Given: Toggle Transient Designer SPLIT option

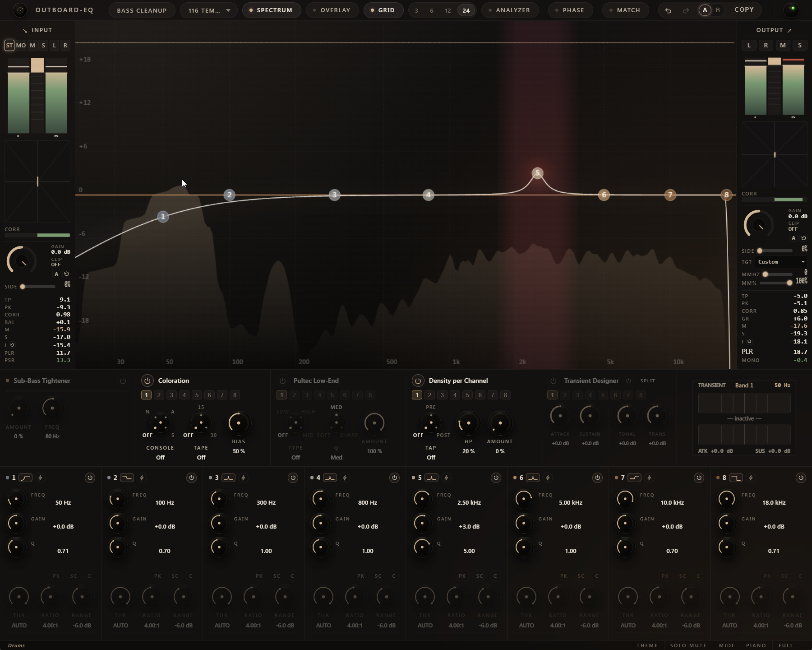Looking at the screenshot, I should pyautogui.click(x=647, y=381).
